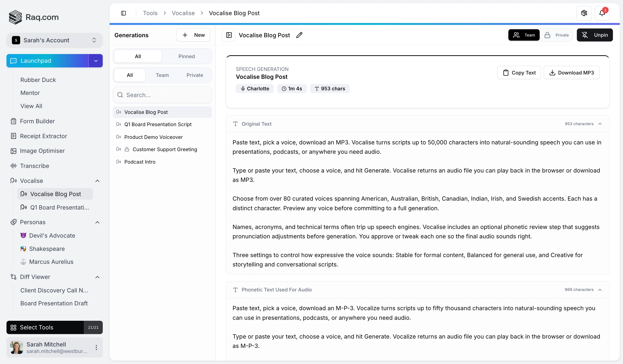The width and height of the screenshot is (623, 364).
Task: Click into the generations search field
Action: (162, 95)
